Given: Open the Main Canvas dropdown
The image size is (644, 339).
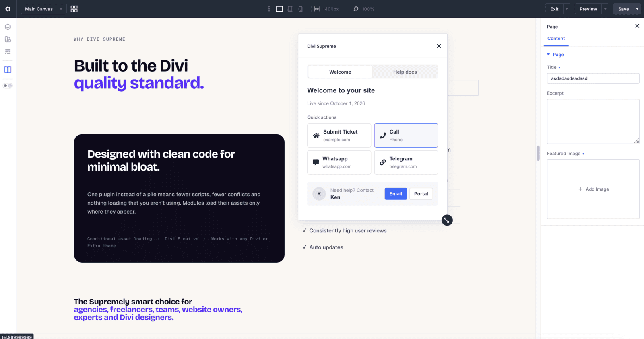Looking at the screenshot, I should point(43,9).
